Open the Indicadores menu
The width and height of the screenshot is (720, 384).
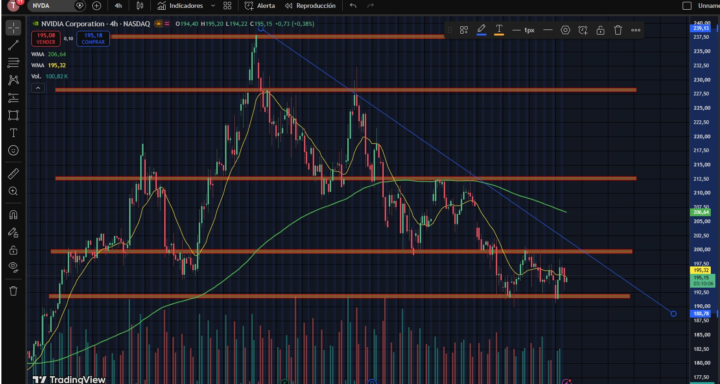[180, 6]
